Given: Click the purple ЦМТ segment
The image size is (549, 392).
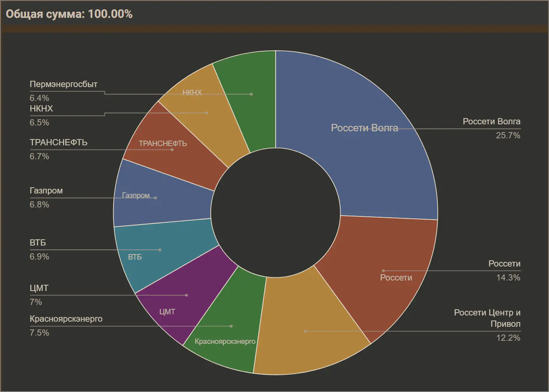Looking at the screenshot, I should coord(187,295).
